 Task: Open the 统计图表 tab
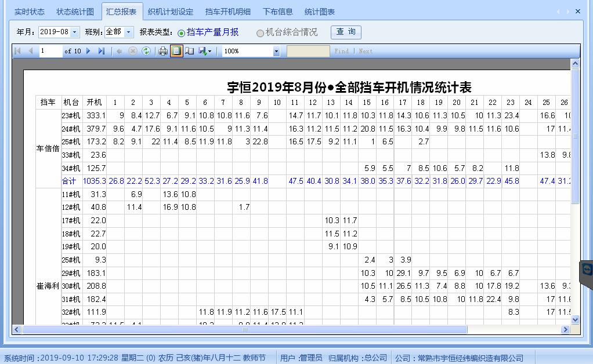[x=319, y=12]
